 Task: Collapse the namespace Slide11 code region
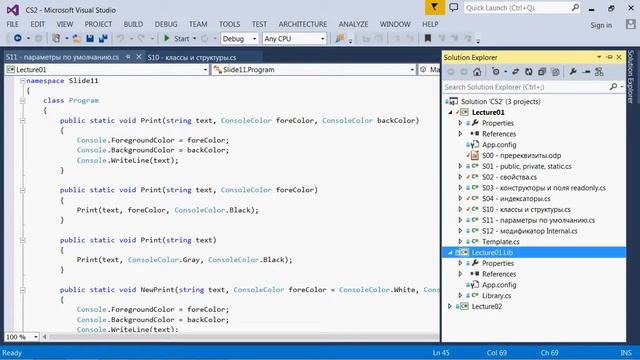[22, 81]
